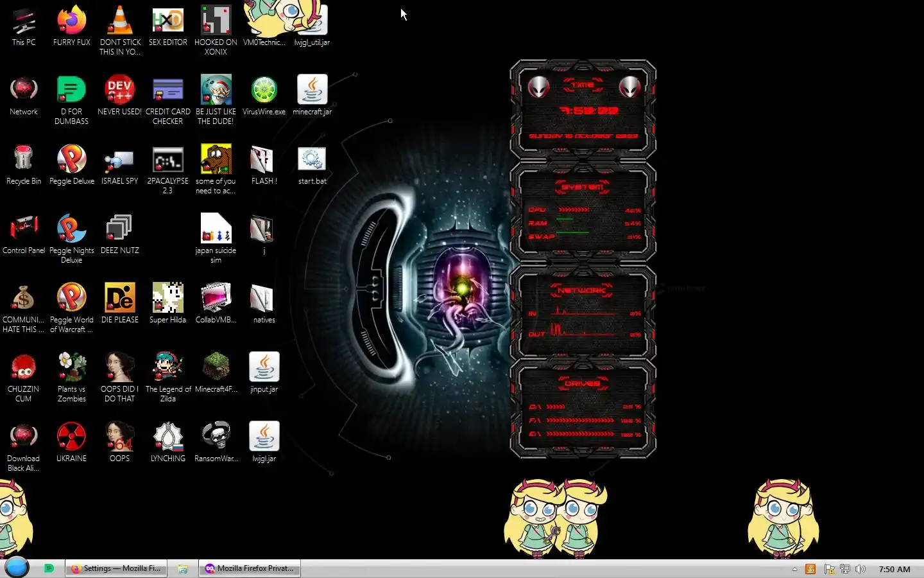Screen dimensions: 924x578
Task: Open the Network desktop icon
Action: pos(24,95)
